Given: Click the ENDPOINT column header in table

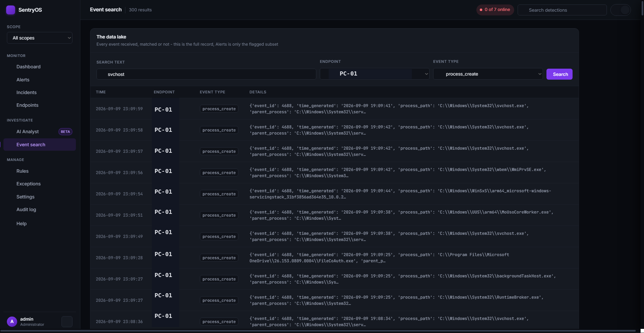Looking at the screenshot, I should (164, 92).
